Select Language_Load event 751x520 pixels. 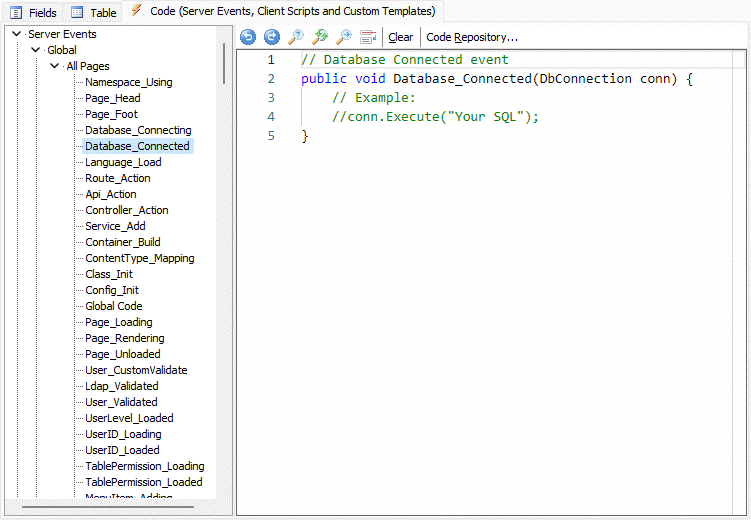(123, 162)
